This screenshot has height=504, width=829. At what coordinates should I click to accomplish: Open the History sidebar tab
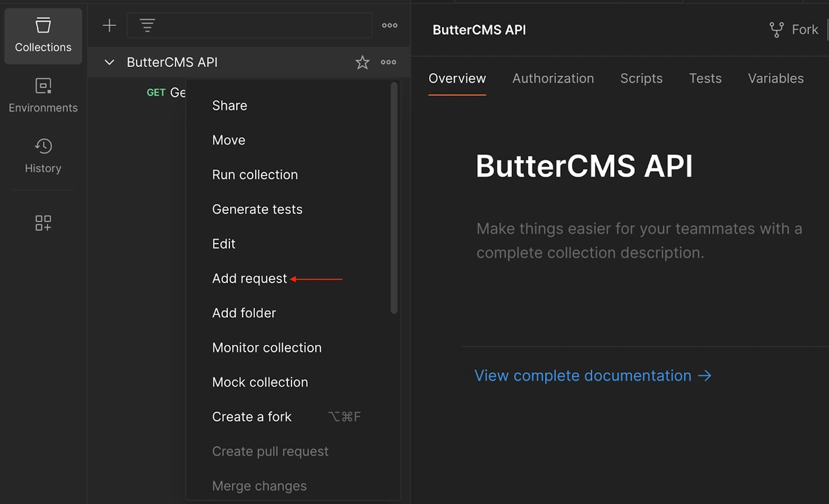pyautogui.click(x=43, y=156)
